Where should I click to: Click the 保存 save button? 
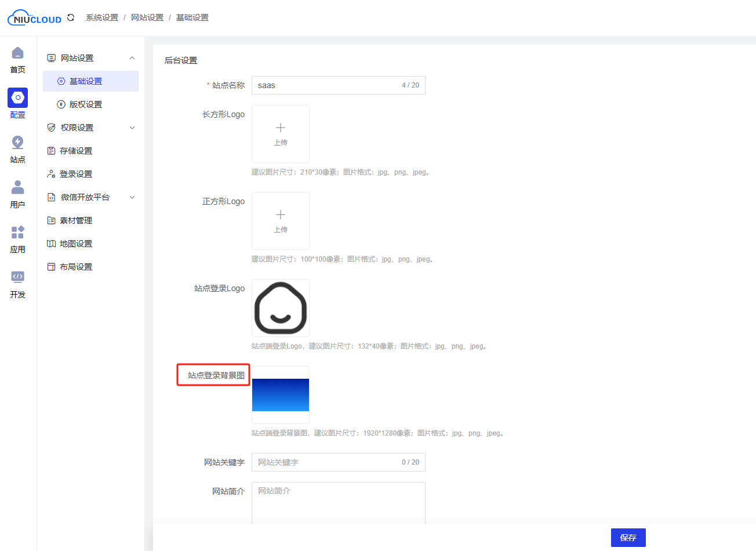pos(628,538)
